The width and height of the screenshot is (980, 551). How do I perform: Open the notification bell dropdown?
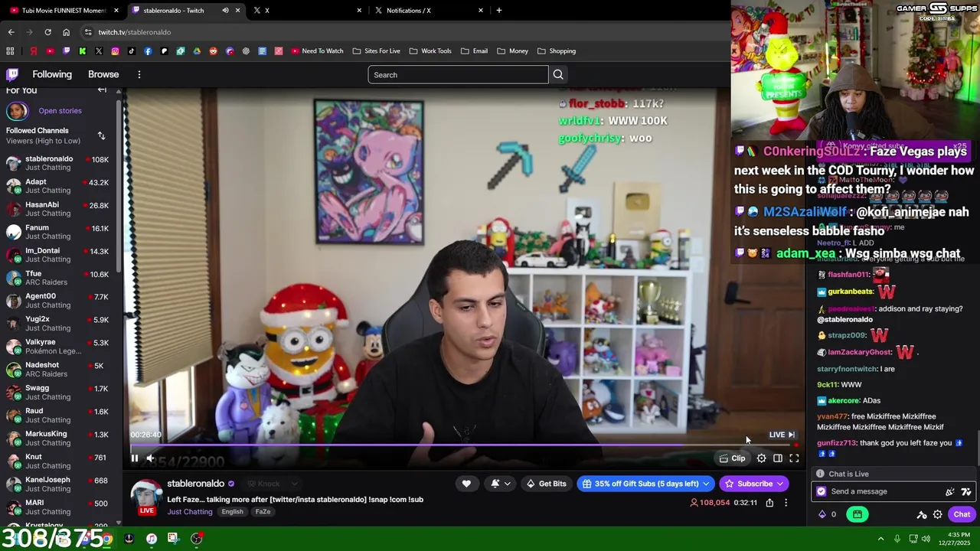click(501, 484)
